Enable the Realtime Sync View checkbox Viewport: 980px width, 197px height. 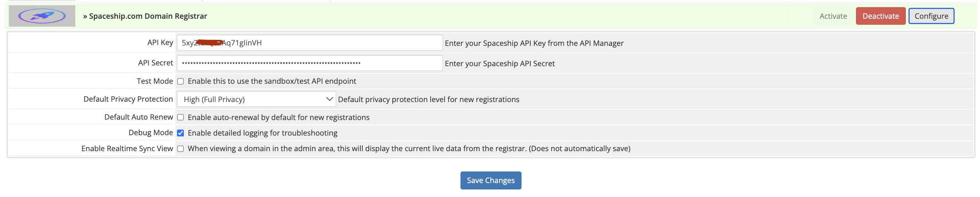pyautogui.click(x=181, y=149)
